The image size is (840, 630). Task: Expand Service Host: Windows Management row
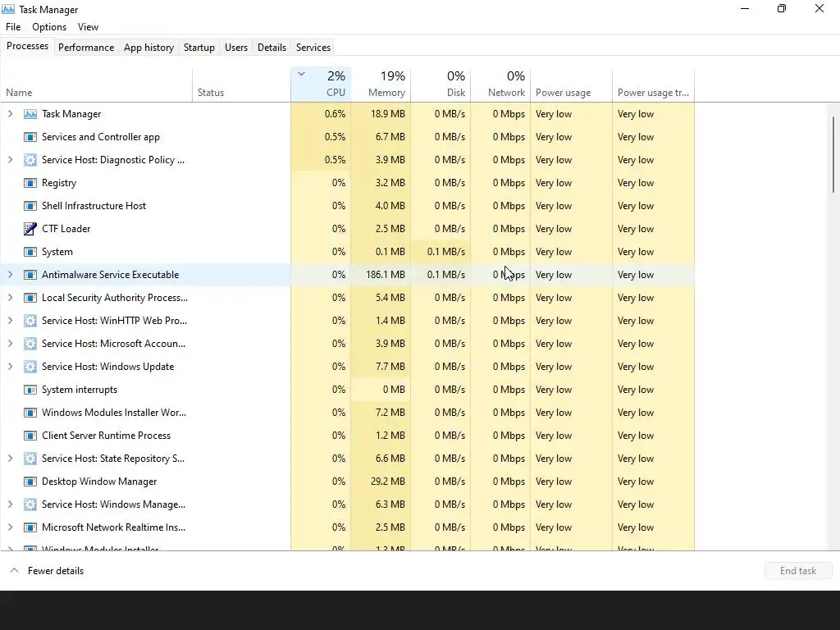pos(10,504)
